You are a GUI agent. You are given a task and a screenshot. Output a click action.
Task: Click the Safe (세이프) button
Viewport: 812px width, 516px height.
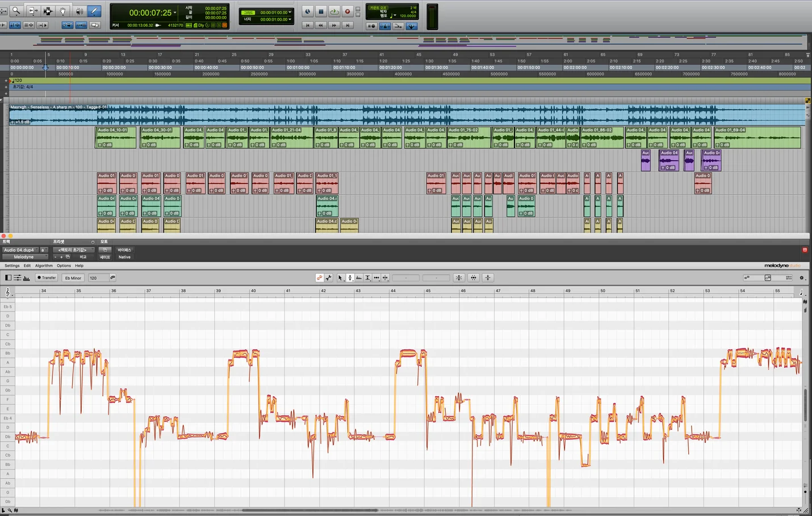point(105,257)
